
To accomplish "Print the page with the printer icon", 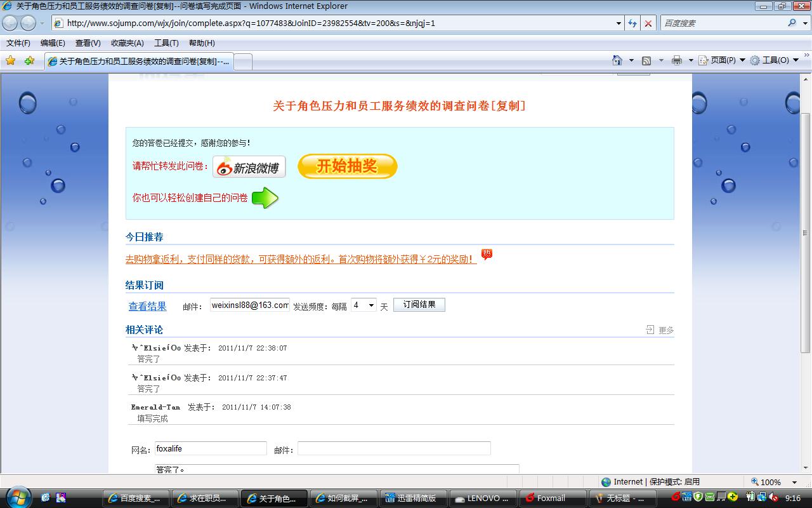I will (x=677, y=60).
